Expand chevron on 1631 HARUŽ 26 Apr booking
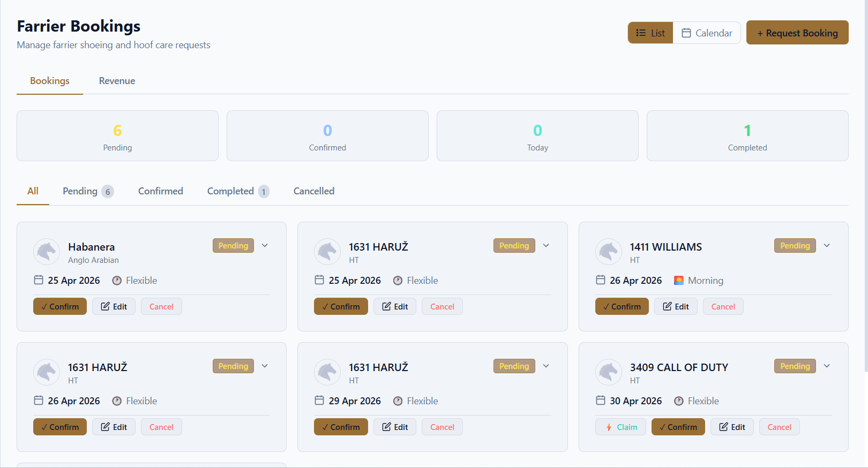The image size is (868, 468). [x=265, y=366]
